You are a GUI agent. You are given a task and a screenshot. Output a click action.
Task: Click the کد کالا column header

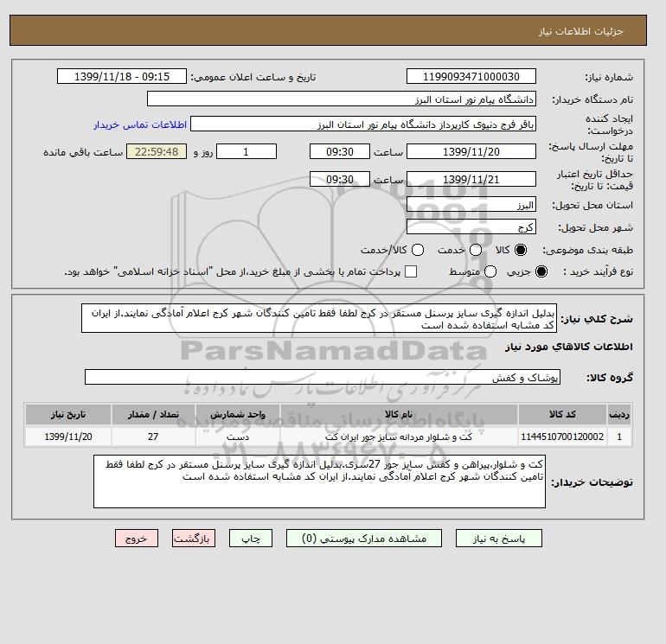(x=562, y=414)
